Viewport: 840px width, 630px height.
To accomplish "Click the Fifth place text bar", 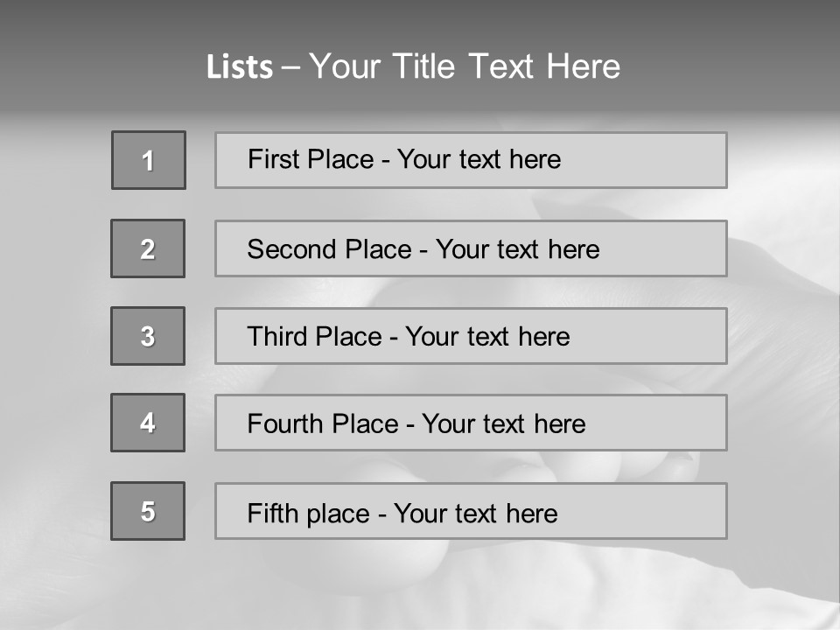I will tap(471, 511).
